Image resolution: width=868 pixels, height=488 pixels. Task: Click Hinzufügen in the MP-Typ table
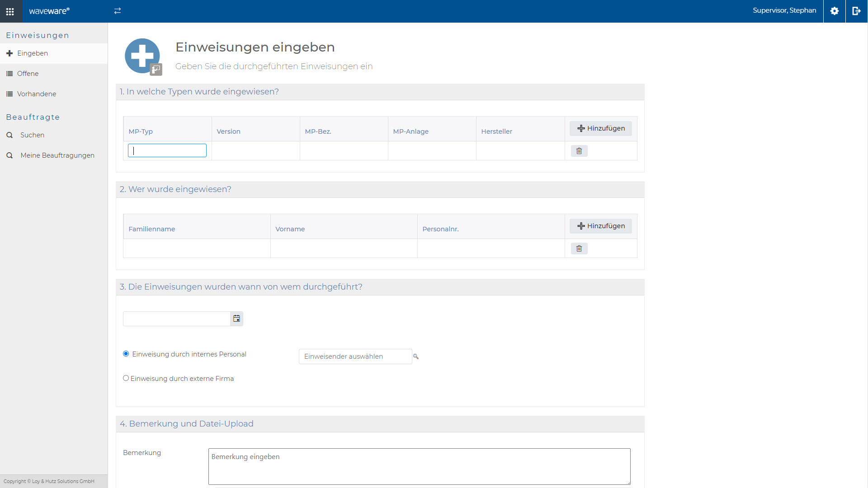601,128
